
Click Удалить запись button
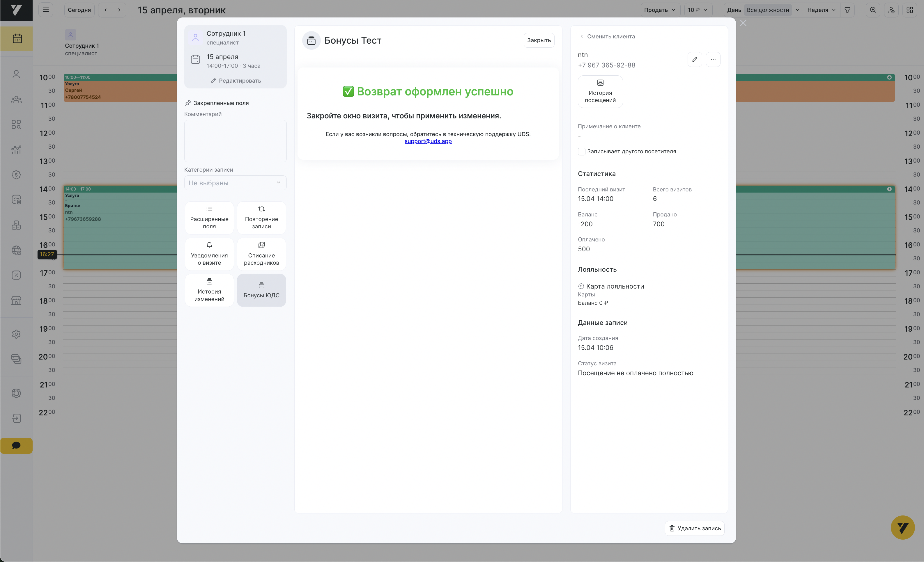click(695, 528)
